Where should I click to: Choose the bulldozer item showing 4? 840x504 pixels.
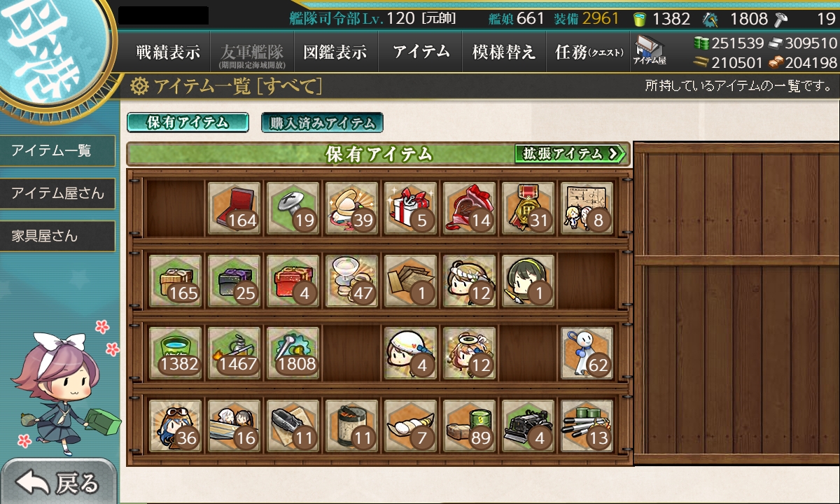528,425
